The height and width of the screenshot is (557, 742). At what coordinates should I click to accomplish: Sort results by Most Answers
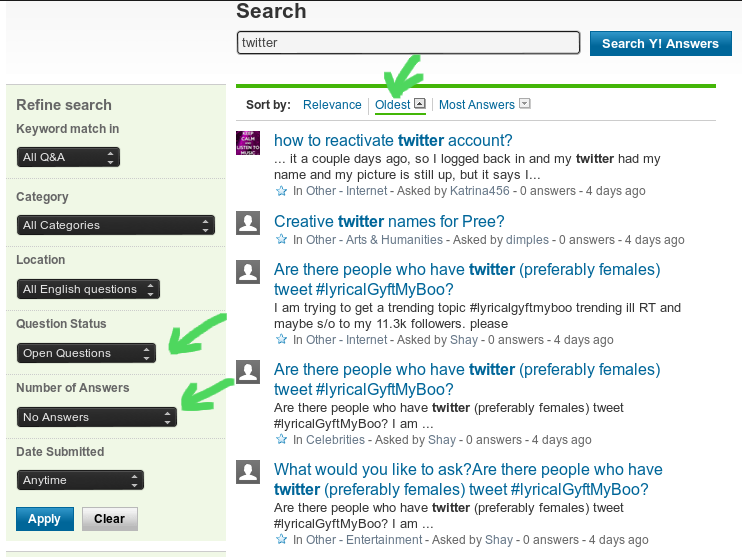click(477, 105)
